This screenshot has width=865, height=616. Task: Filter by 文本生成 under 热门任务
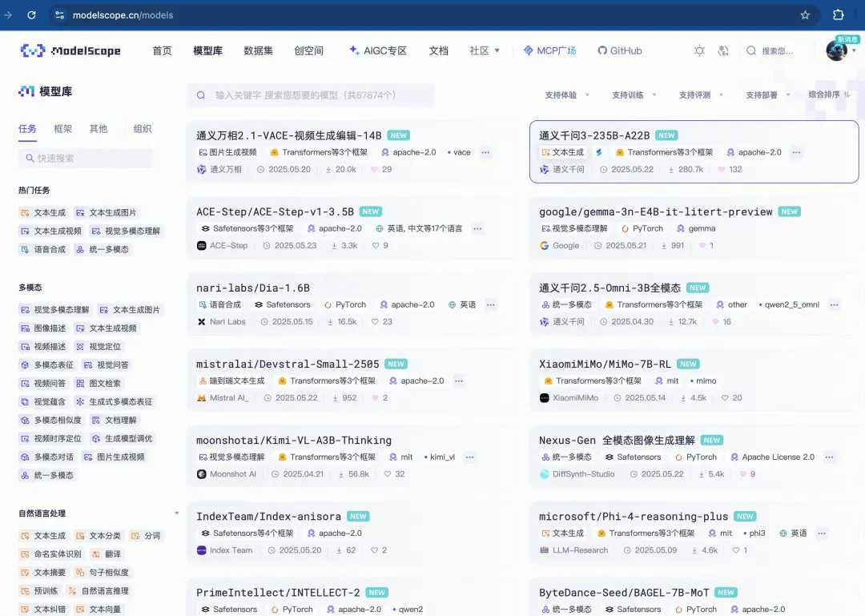tap(43, 212)
